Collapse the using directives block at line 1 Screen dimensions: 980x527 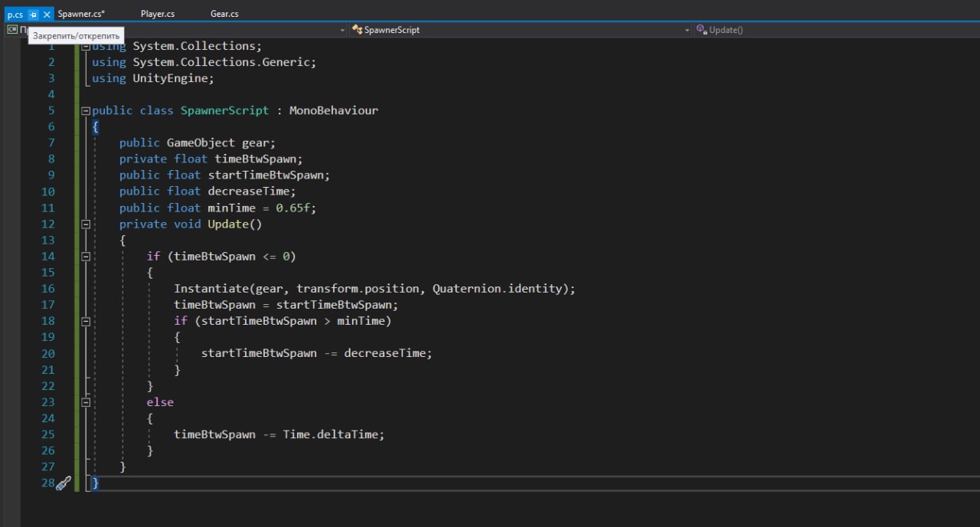click(86, 47)
